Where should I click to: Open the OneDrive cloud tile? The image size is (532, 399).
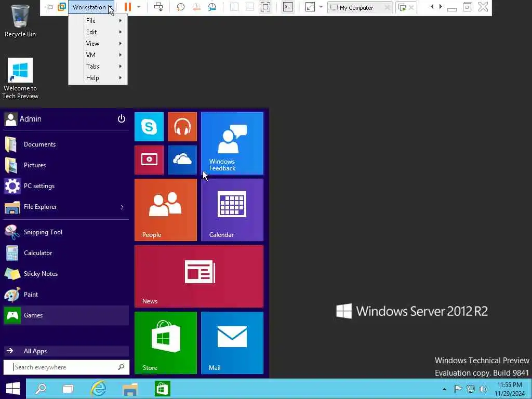[x=182, y=160]
